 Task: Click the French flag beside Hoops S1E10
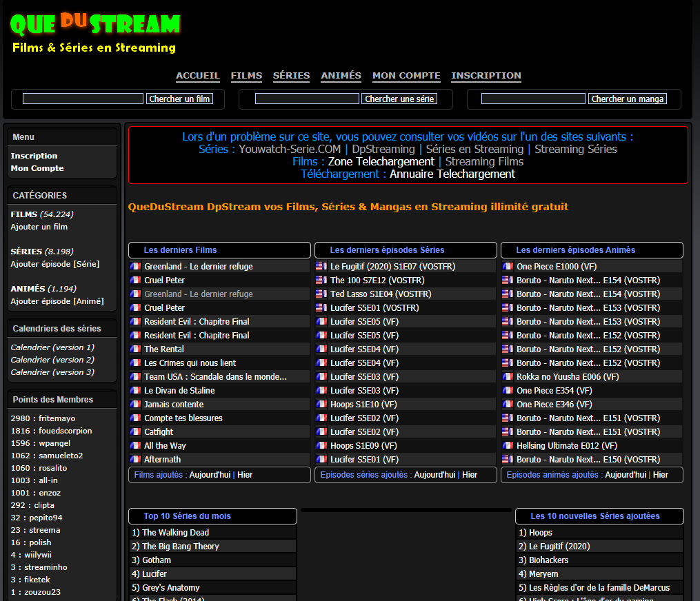point(321,405)
